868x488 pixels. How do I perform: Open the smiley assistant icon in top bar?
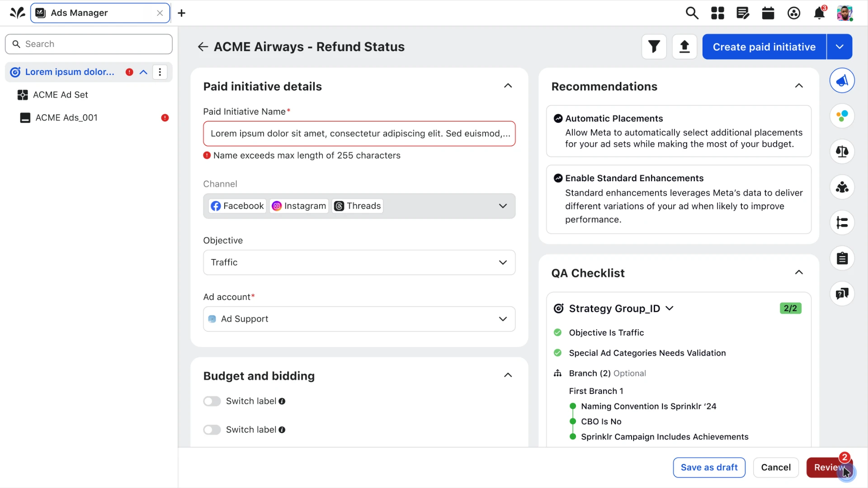(794, 13)
